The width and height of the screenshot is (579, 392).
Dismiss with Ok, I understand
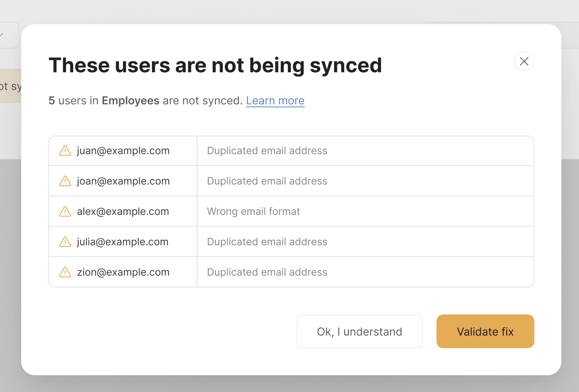click(x=359, y=332)
